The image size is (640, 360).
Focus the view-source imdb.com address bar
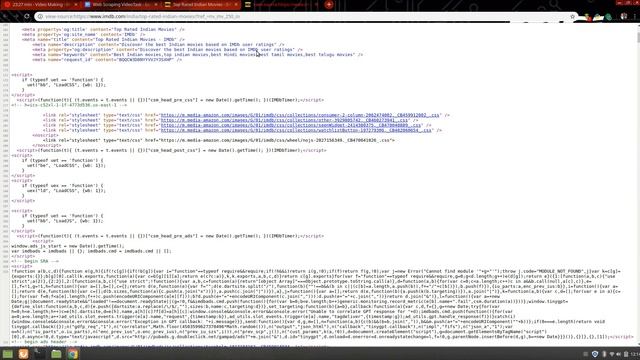[x=306, y=16]
